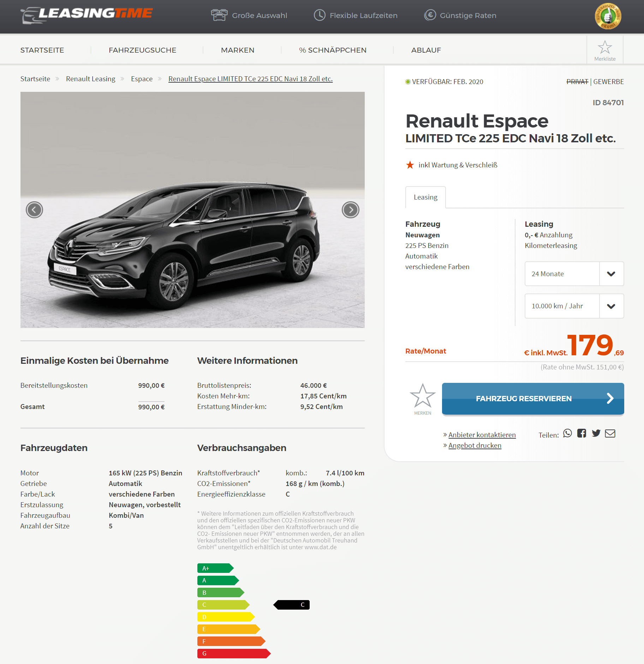644x664 pixels.
Task: Click the red G efficiency class bar
Action: [234, 653]
